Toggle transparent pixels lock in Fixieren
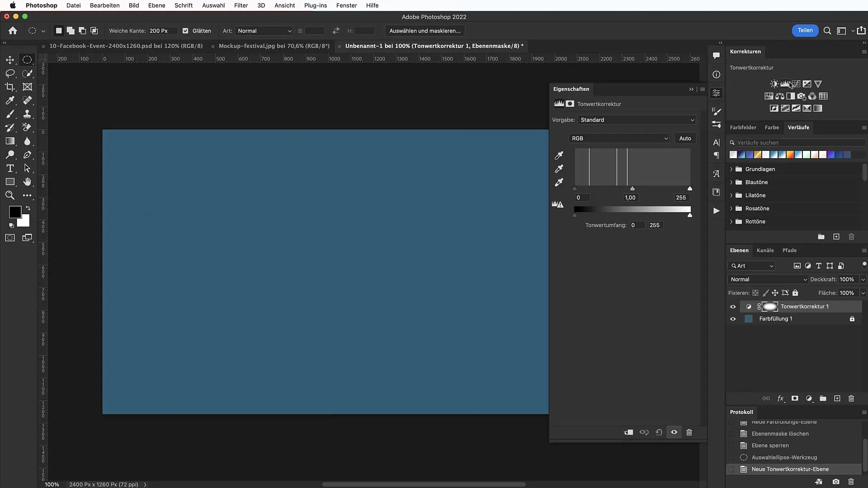This screenshot has width=868, height=488. pos(755,293)
